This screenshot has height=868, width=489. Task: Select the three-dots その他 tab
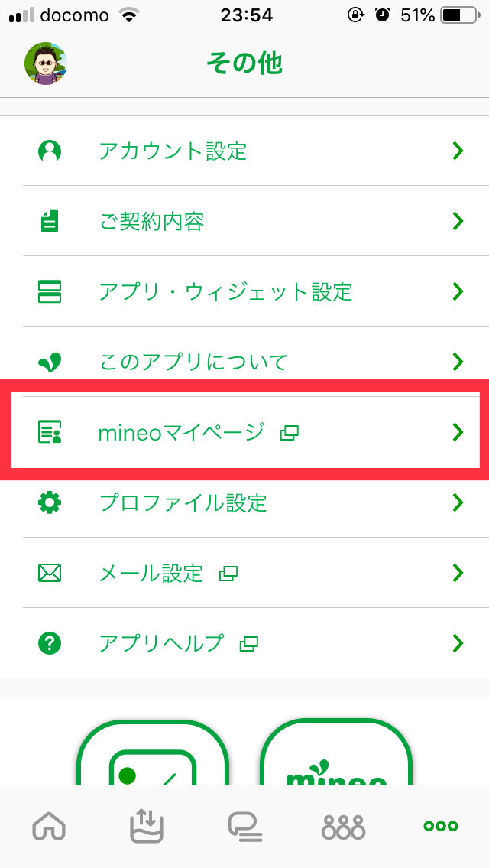[x=441, y=826]
